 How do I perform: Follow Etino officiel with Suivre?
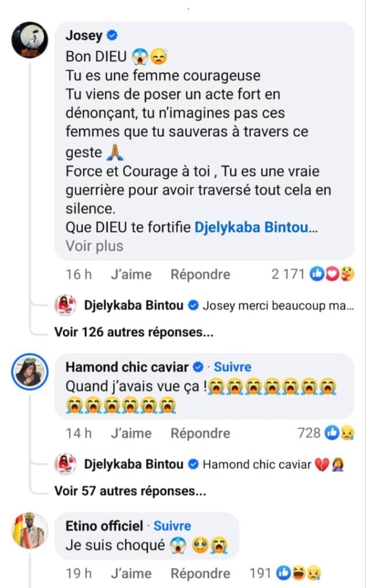coord(172,526)
